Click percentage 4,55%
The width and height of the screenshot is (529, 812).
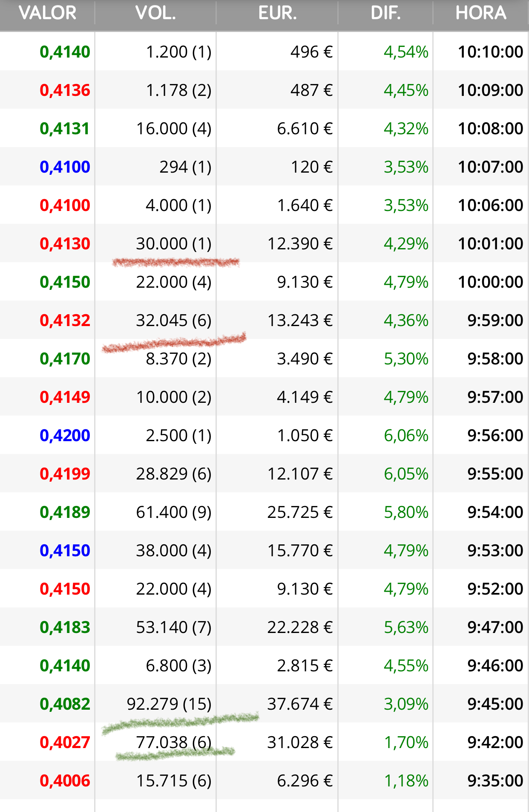point(406,666)
